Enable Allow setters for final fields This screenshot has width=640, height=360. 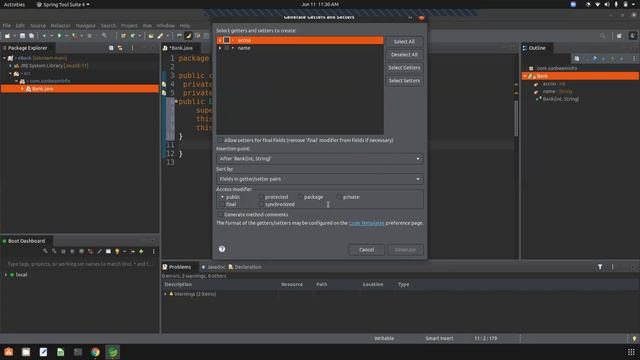pyautogui.click(x=220, y=140)
